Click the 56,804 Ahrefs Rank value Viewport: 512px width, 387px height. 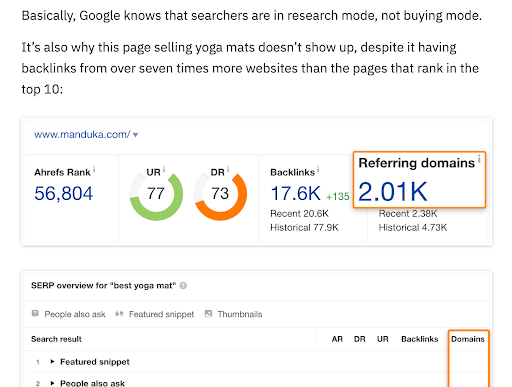pyautogui.click(x=64, y=194)
